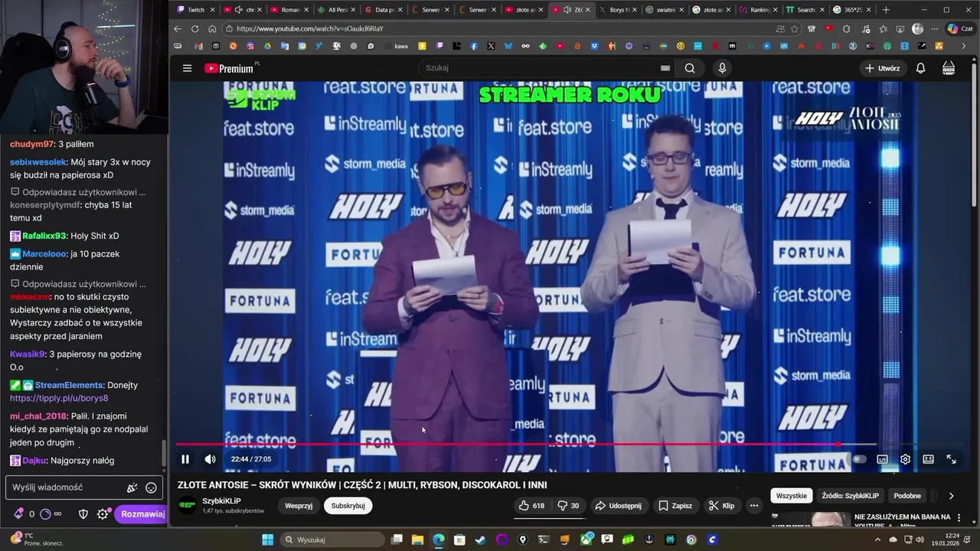Image resolution: width=980 pixels, height=551 pixels.
Task: Open YouTube notifications bell
Action: point(920,68)
